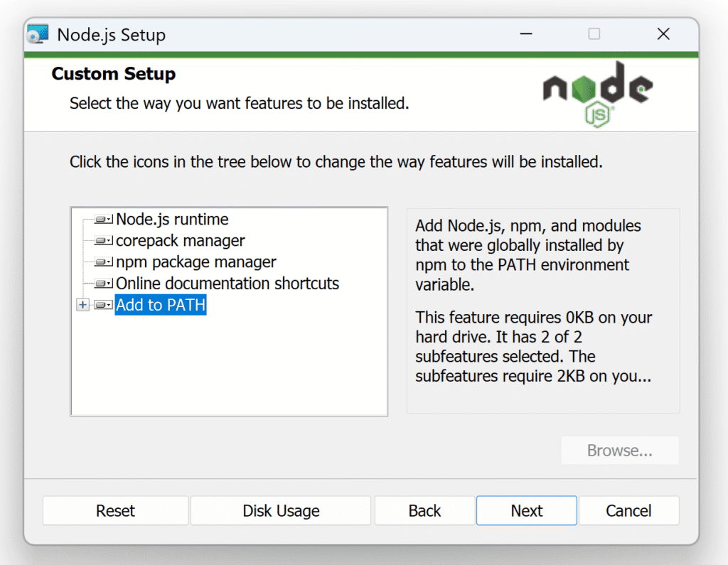The width and height of the screenshot is (728, 565).
Task: Open Online documentation shortcuts drive icon
Action: point(103,283)
